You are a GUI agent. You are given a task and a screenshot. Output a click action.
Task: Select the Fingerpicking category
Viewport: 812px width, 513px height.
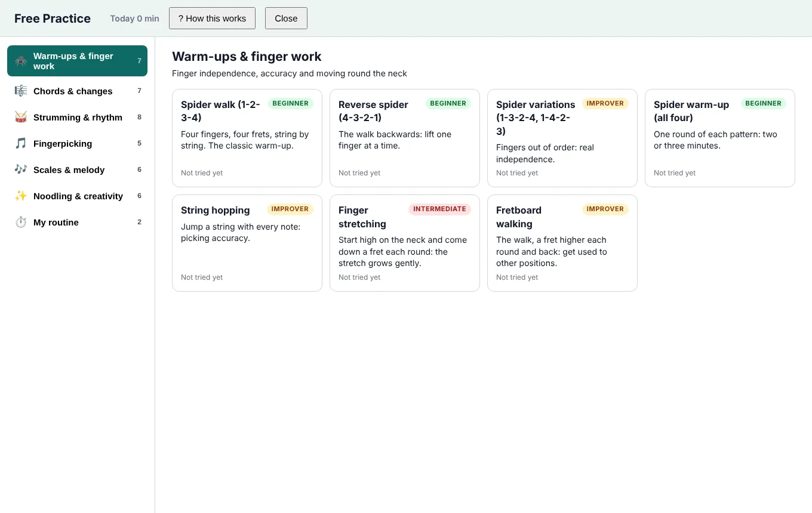click(x=77, y=144)
